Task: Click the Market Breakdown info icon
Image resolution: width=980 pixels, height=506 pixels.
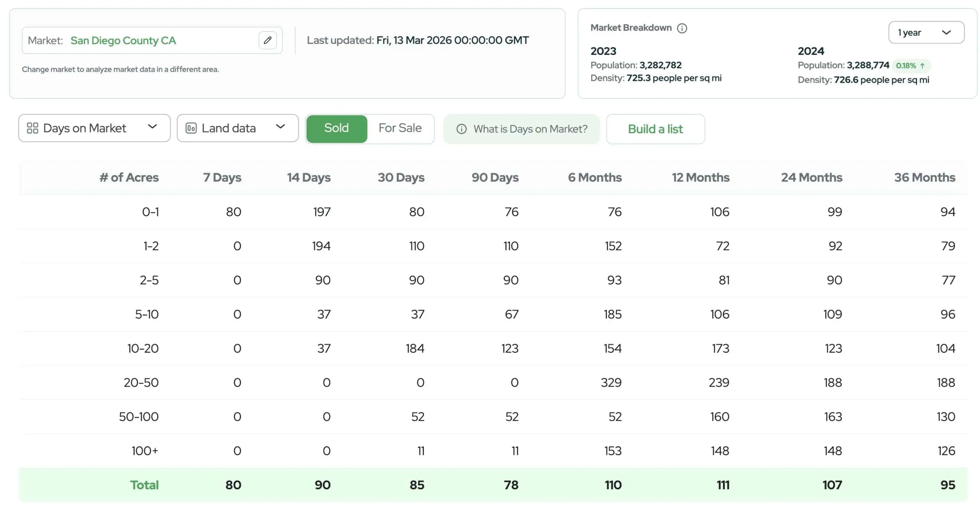Action: 682,28
